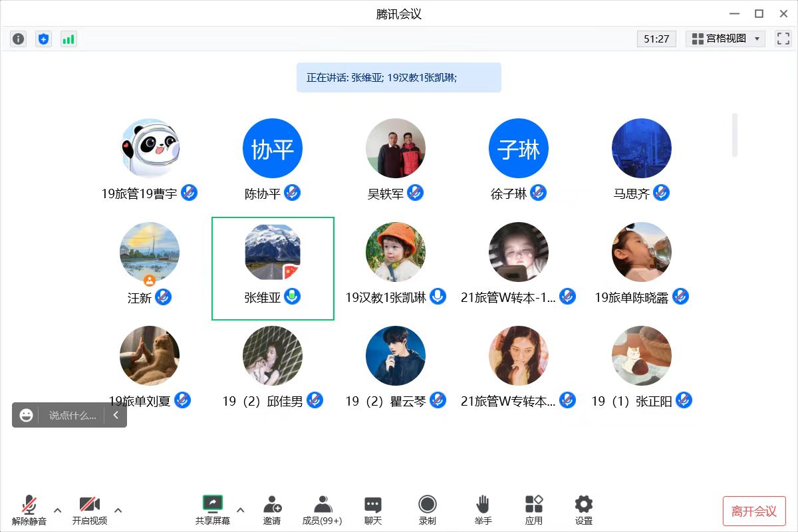Raise hand using 举手 button
798x532 pixels.
[x=483, y=510]
